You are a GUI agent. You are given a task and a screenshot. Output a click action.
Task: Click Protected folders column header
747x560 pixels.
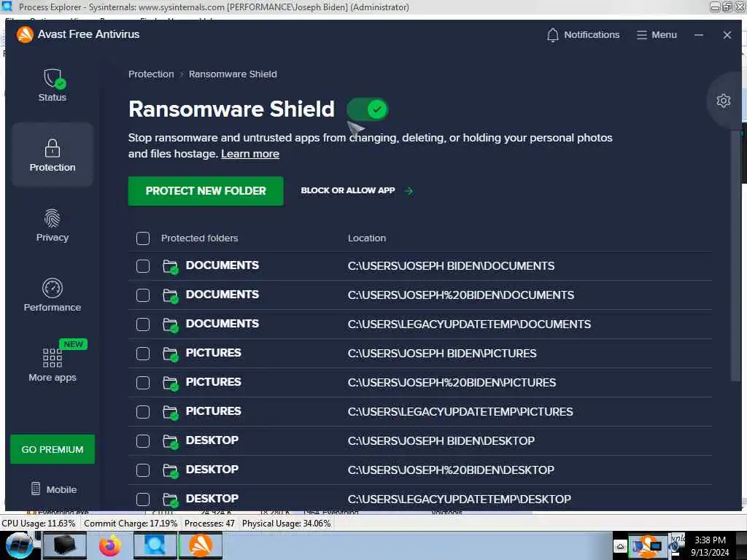point(199,238)
